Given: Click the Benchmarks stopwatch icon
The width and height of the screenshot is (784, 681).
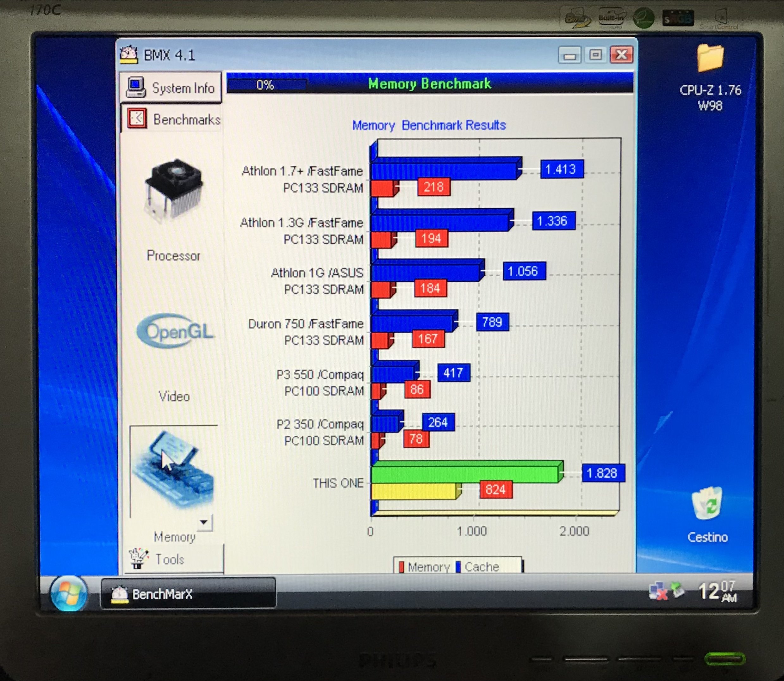Looking at the screenshot, I should pyautogui.click(x=136, y=119).
